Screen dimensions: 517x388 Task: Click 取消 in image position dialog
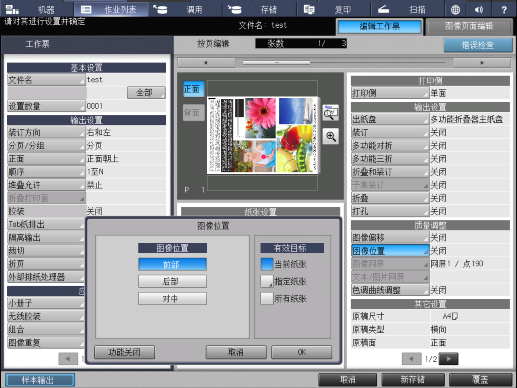(x=236, y=352)
